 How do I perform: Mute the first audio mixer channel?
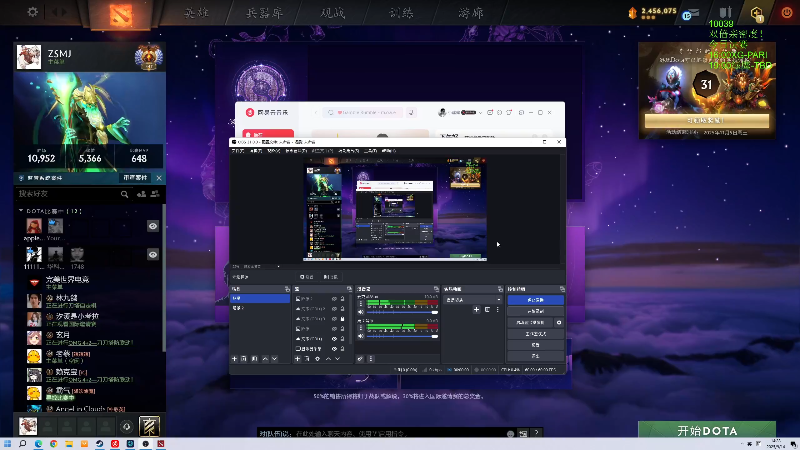[361, 312]
